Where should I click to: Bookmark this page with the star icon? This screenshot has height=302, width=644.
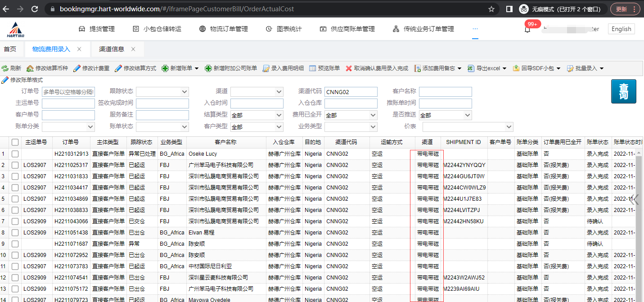point(491,9)
